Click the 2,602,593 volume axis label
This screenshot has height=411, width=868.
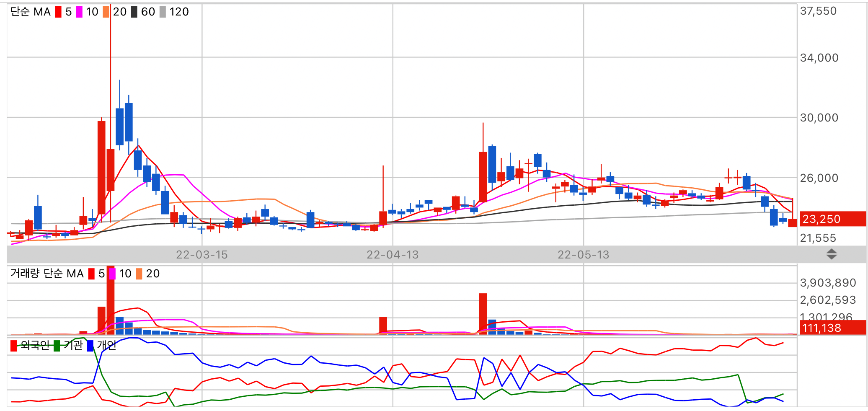pos(828,300)
